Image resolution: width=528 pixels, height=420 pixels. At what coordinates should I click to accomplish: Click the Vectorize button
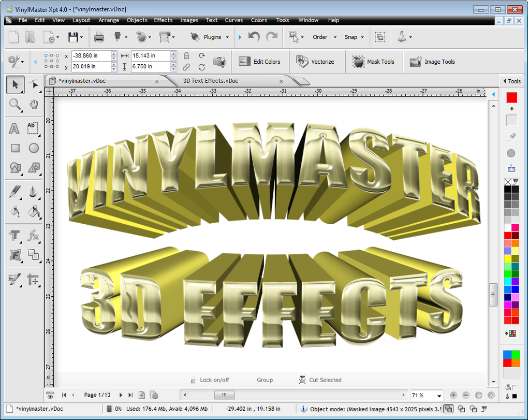click(x=315, y=62)
